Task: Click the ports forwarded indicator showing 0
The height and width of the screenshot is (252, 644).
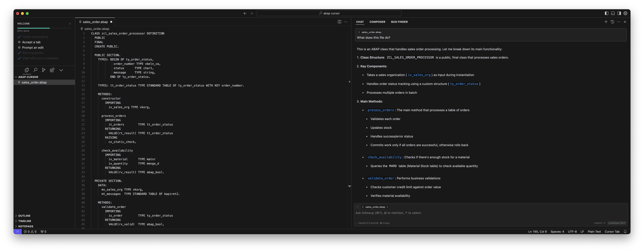Action: 44,232
